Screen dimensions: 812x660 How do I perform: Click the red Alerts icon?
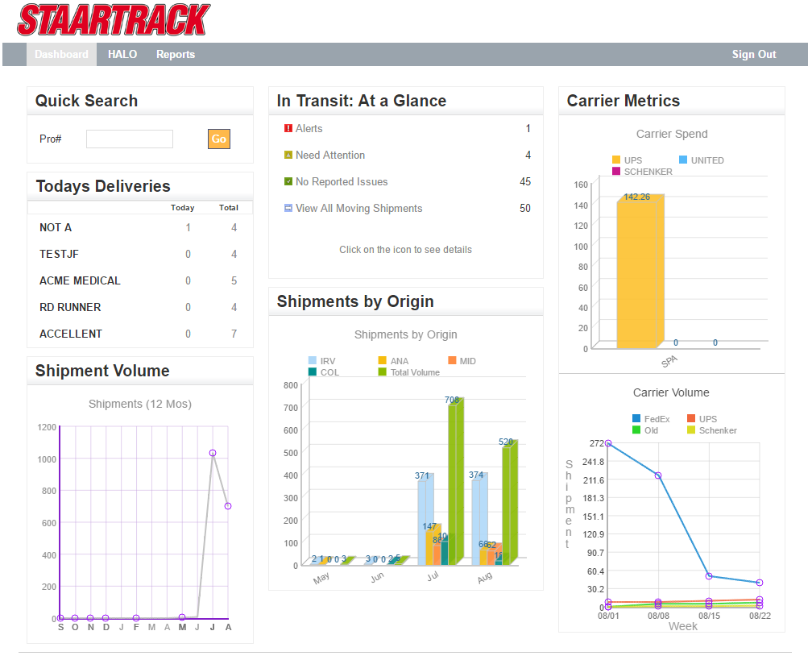pos(288,128)
